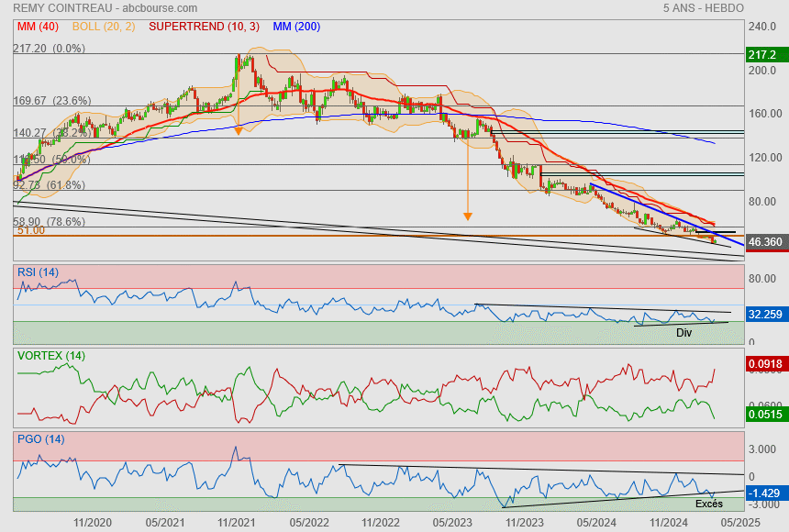Select the '05/2021' date on the time axis

[165, 523]
